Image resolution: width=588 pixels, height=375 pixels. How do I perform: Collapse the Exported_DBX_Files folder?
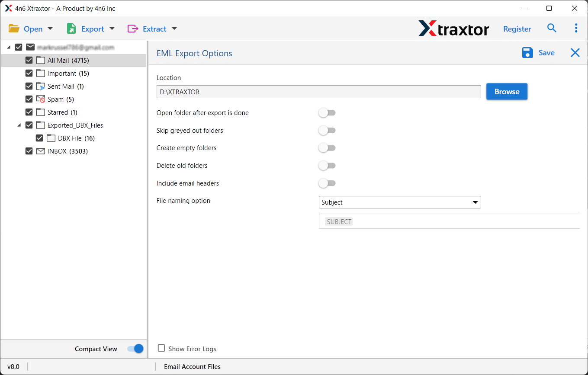point(19,125)
